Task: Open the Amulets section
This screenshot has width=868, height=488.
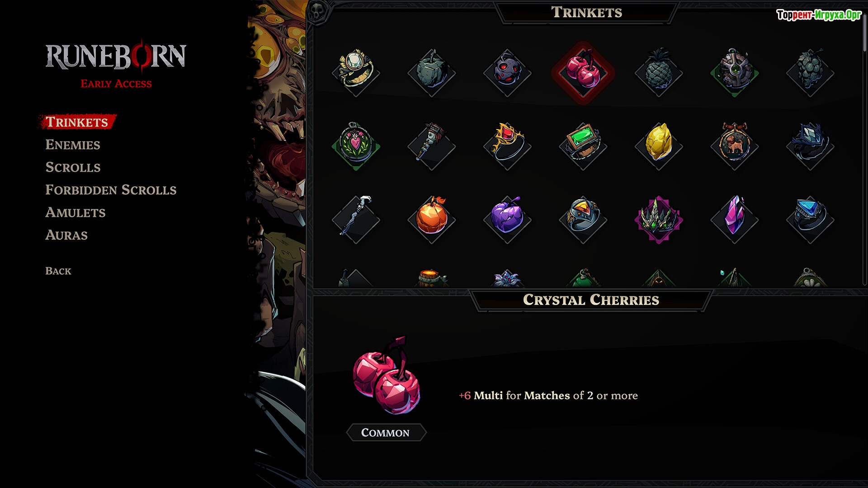Action: (x=75, y=212)
